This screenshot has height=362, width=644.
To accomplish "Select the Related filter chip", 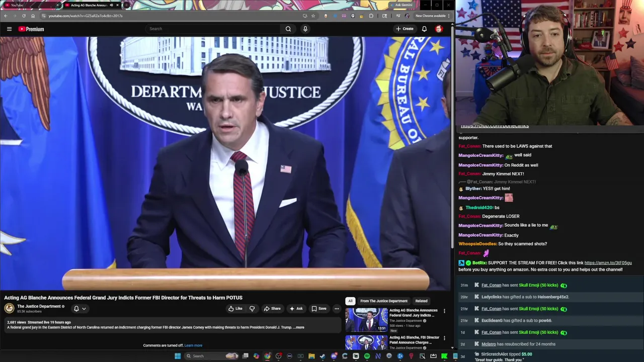I will (x=421, y=301).
